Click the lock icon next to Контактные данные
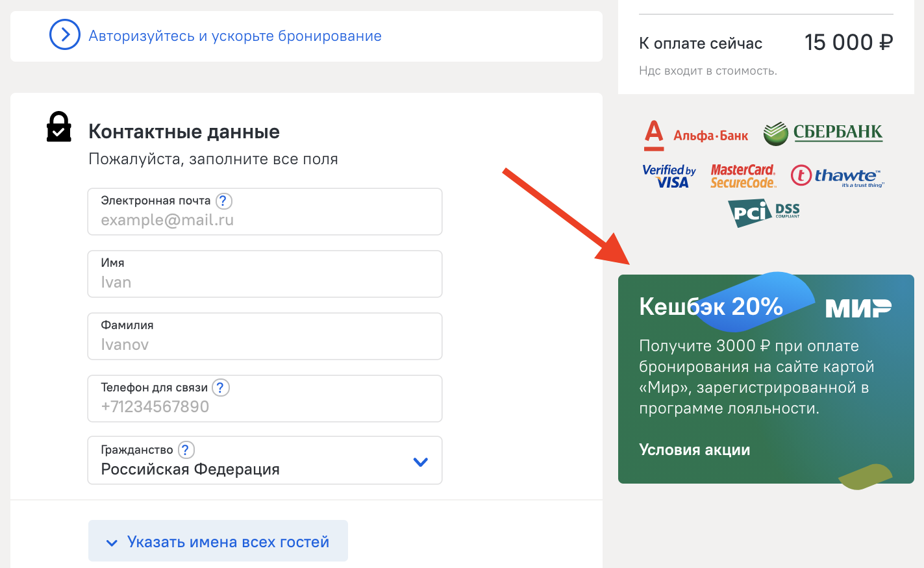 [x=58, y=127]
